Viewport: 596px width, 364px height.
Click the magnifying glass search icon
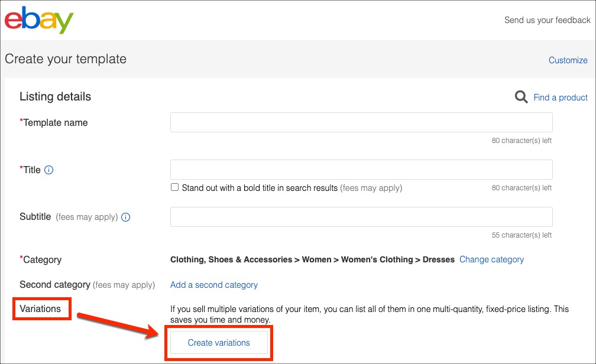coord(520,96)
